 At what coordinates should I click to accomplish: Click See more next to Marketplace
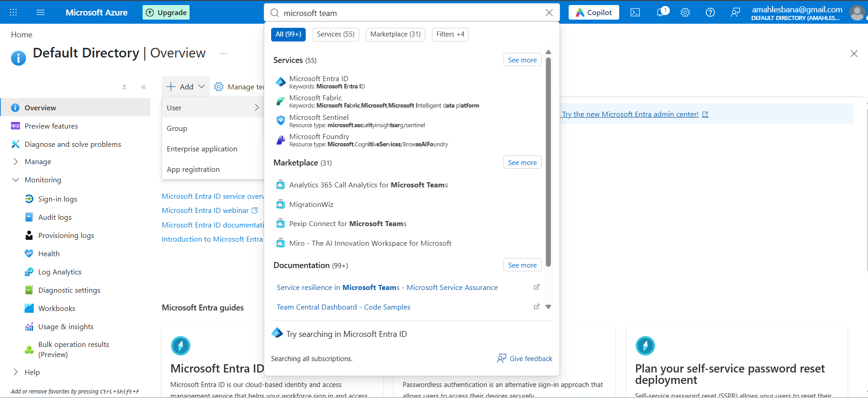(x=522, y=163)
